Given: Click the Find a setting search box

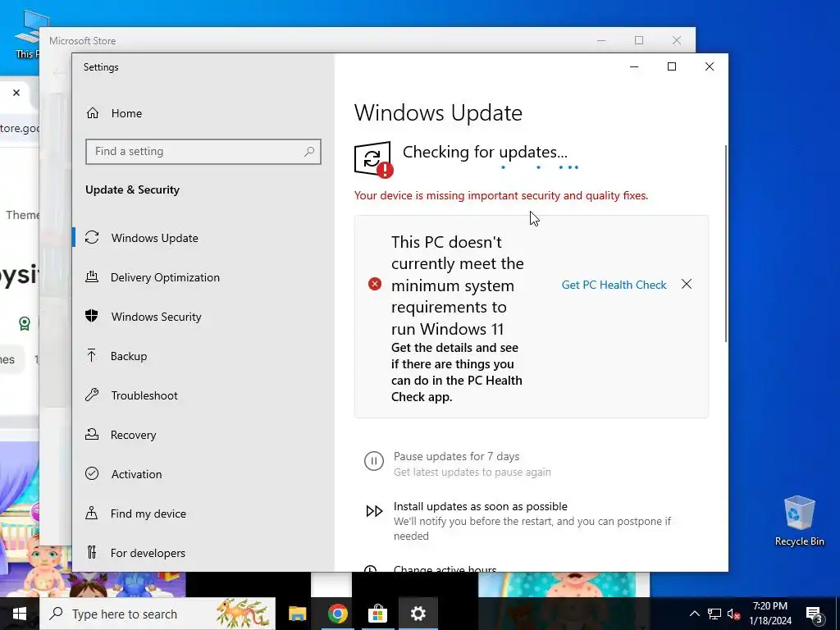Looking at the screenshot, I should point(203,152).
